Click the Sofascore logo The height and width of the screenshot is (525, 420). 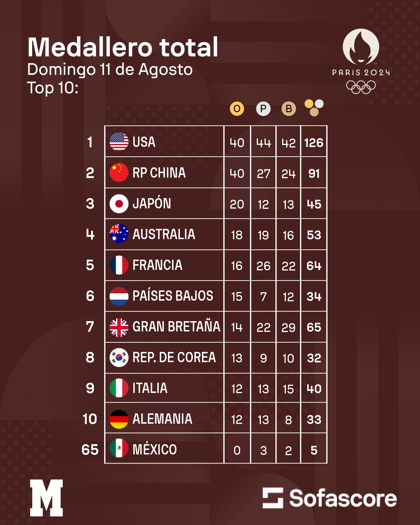coord(329,498)
